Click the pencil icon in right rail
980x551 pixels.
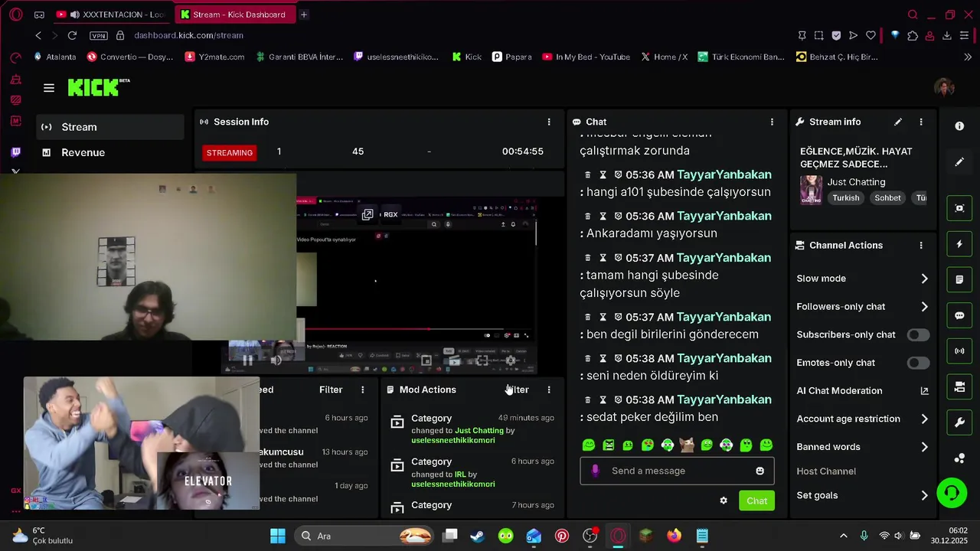(x=959, y=162)
